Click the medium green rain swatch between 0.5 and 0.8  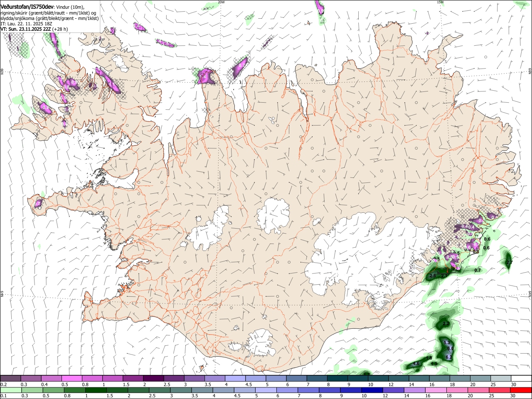[53, 390]
